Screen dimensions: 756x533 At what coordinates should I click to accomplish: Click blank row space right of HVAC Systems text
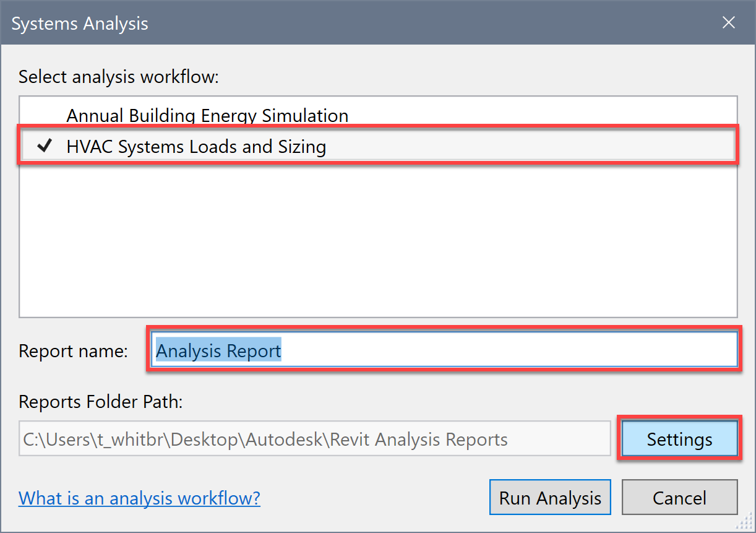pyautogui.click(x=526, y=147)
